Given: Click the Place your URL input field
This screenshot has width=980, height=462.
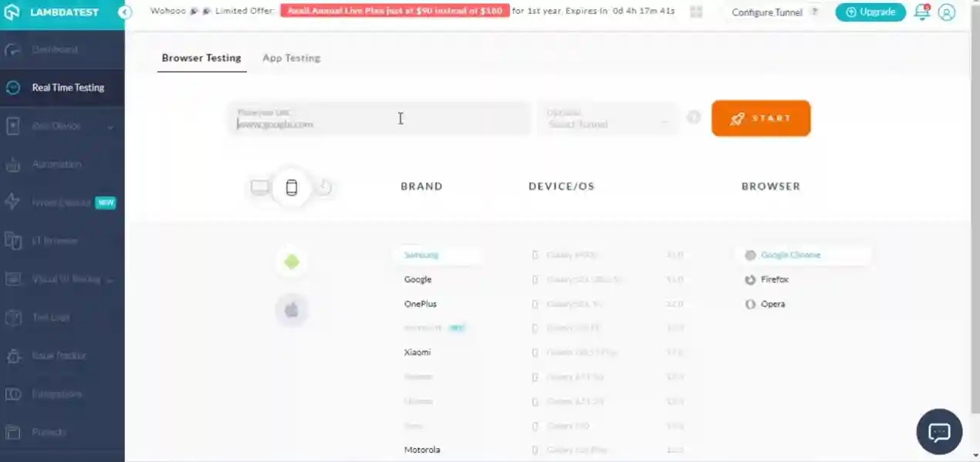Looking at the screenshot, I should (380, 119).
